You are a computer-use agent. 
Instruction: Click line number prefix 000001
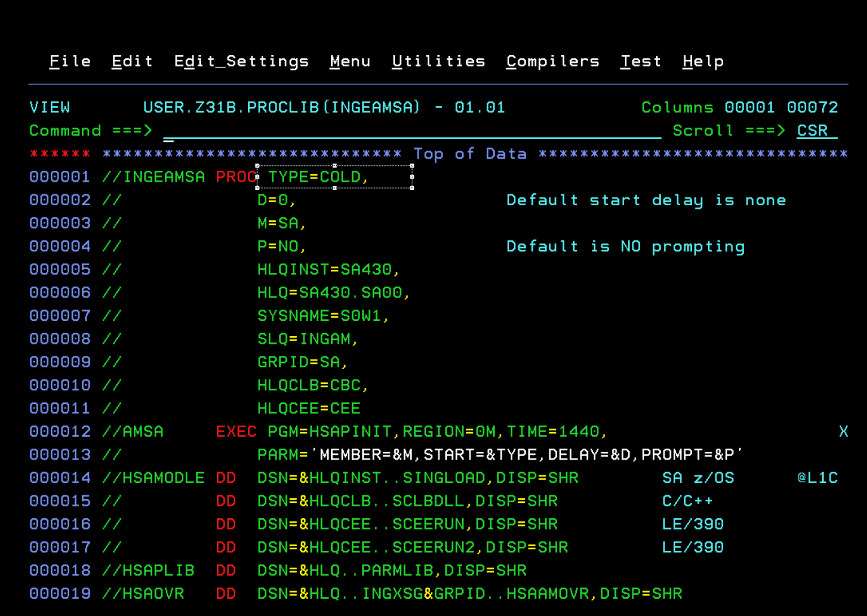pyautogui.click(x=59, y=177)
